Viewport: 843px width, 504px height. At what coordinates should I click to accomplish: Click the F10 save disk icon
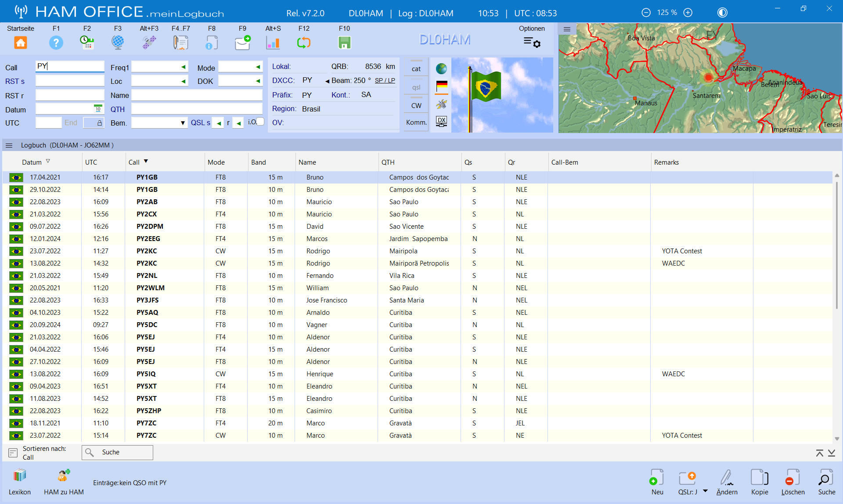[x=345, y=43]
